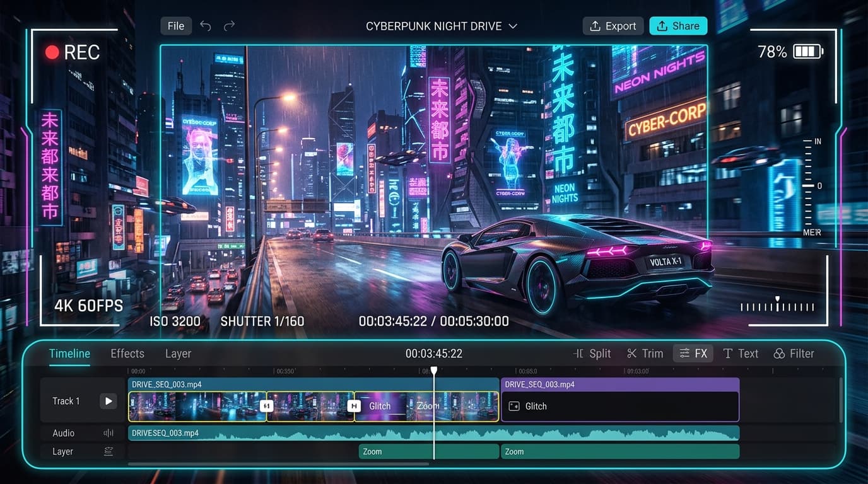This screenshot has height=484, width=868.
Task: Select the Glitch segment in the yellow-outlined clip
Action: click(380, 406)
